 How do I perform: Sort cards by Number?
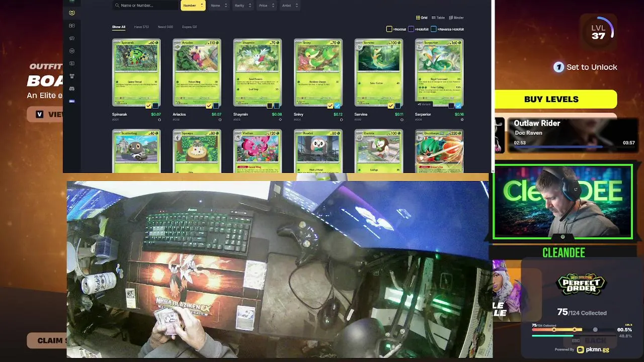(x=193, y=6)
